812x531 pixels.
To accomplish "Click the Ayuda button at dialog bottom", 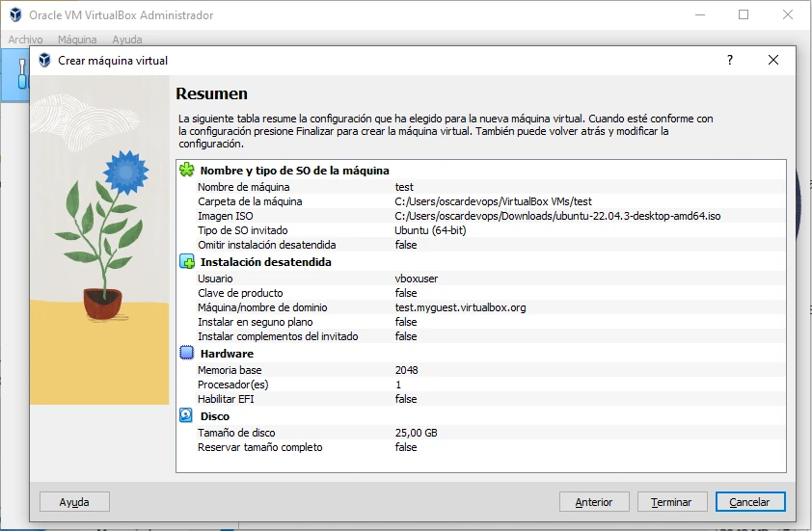I will click(x=74, y=501).
